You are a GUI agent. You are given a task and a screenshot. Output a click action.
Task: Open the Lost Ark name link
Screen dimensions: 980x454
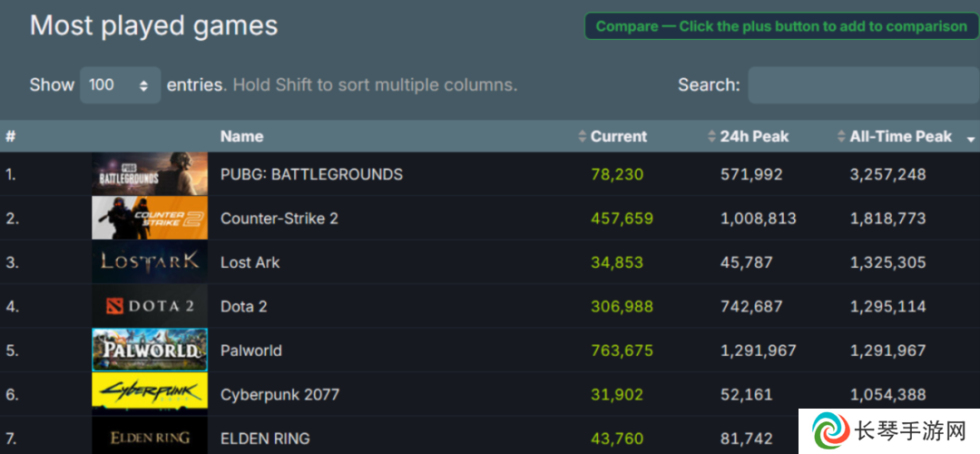pyautogui.click(x=250, y=262)
